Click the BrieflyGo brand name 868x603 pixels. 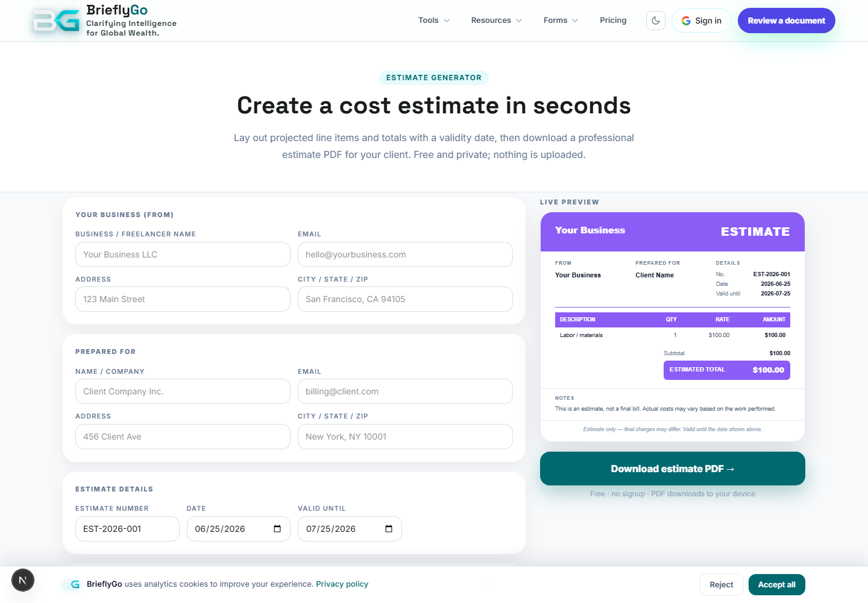click(117, 10)
